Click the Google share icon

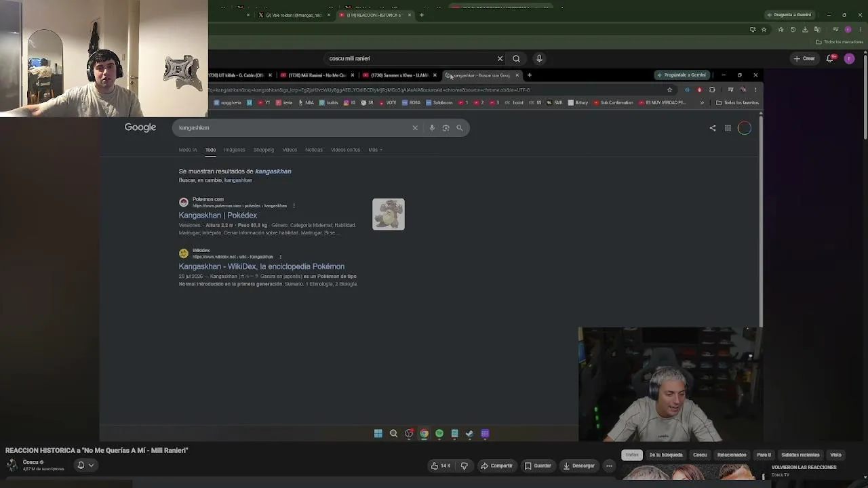713,127
